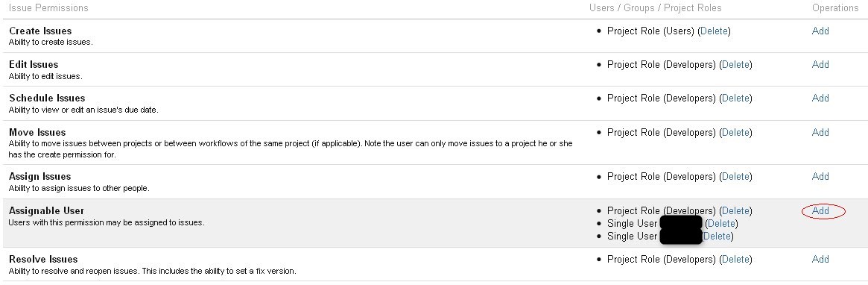The width and height of the screenshot is (868, 285).
Task: Click Add for Assign Issues permission
Action: pos(820,176)
